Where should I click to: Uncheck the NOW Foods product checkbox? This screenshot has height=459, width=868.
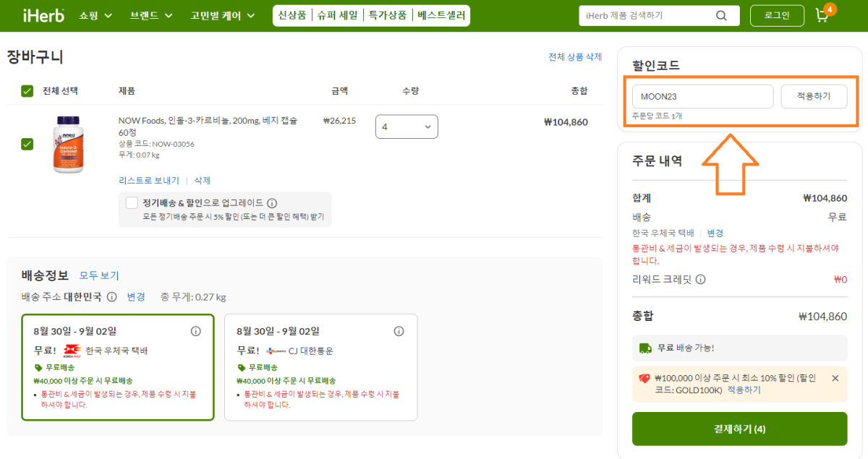(27, 144)
